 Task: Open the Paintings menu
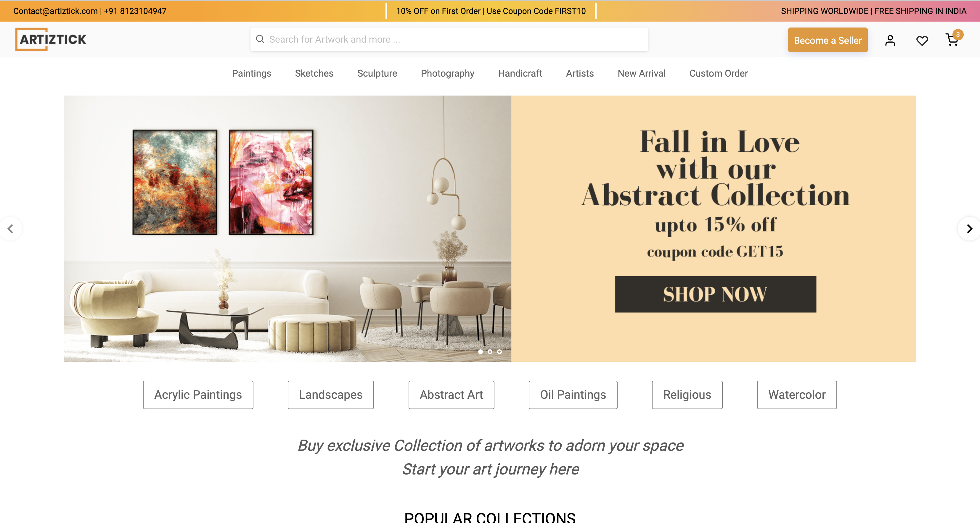point(251,73)
